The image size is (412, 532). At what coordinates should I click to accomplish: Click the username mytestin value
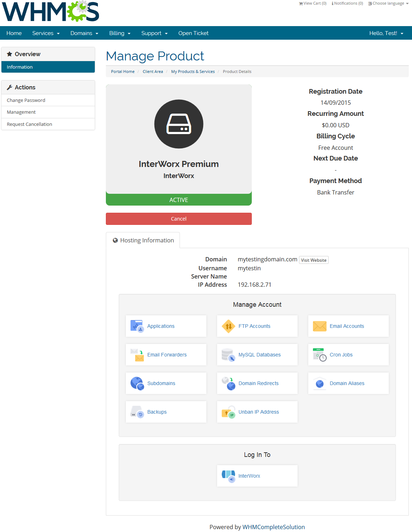point(249,268)
